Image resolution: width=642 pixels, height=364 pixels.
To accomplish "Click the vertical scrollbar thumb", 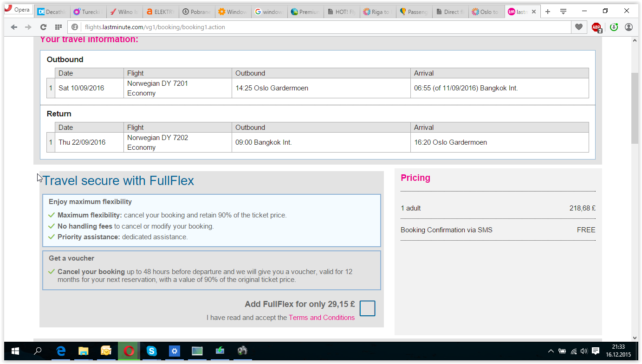I will coord(635,108).
